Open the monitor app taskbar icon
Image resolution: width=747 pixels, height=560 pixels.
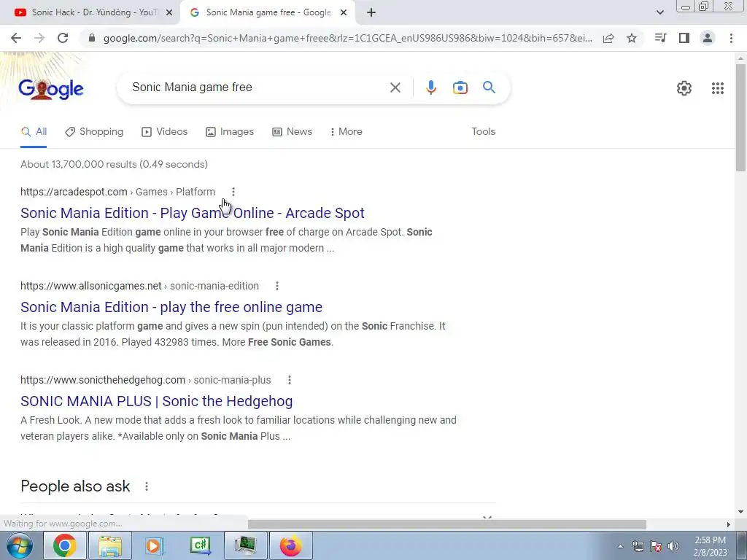pyautogui.click(x=245, y=545)
